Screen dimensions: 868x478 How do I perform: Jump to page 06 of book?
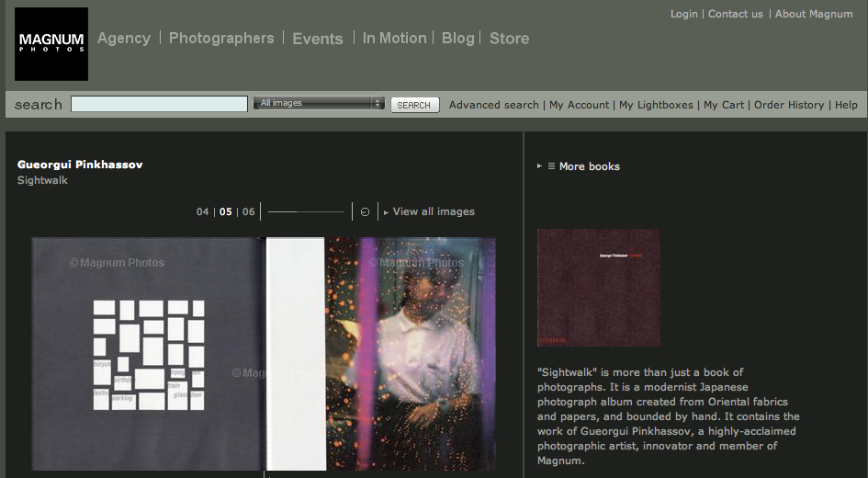point(248,212)
